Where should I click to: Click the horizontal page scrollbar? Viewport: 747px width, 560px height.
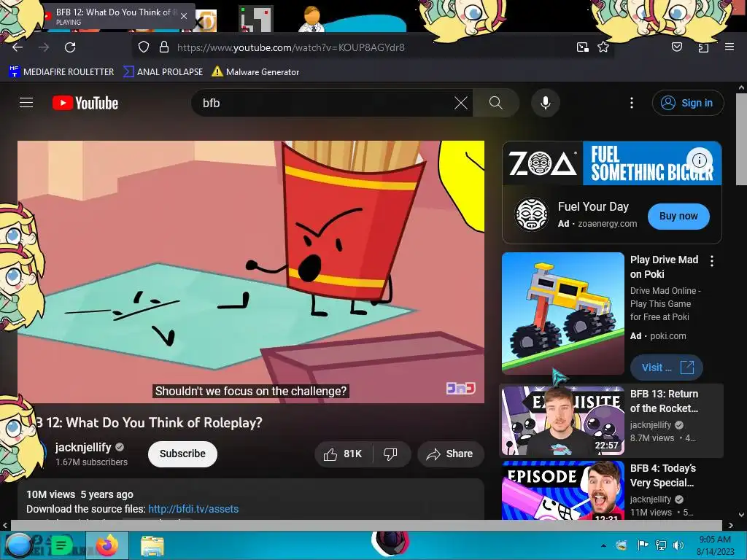click(x=367, y=525)
